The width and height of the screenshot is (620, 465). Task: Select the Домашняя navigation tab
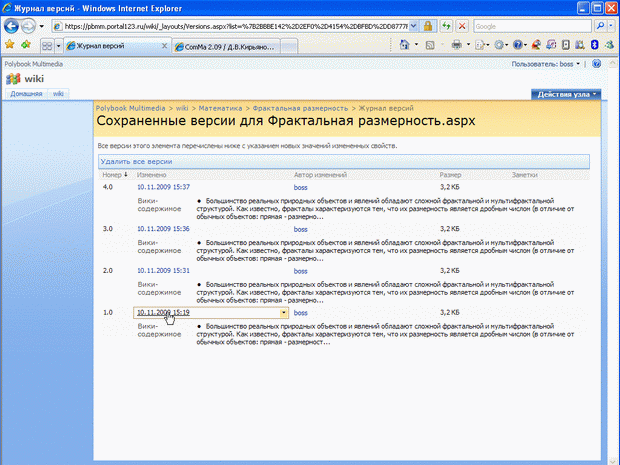[x=26, y=93]
